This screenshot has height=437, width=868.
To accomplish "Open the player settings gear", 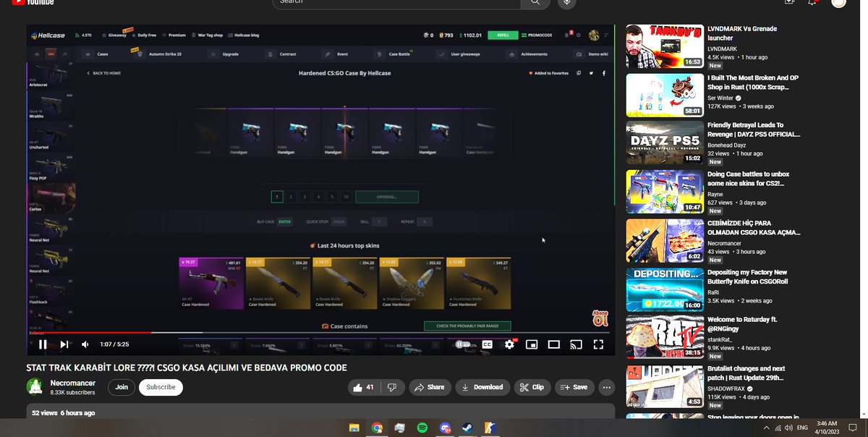I will 510,344.
